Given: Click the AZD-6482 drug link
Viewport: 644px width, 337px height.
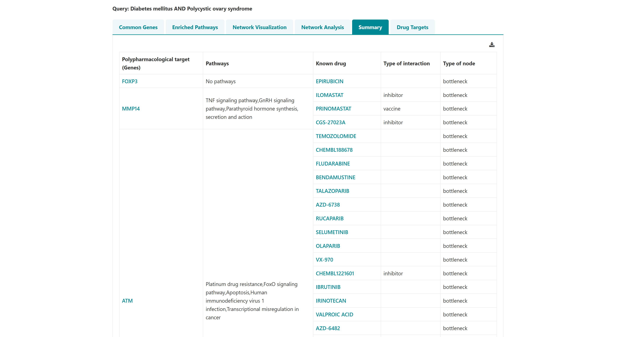Looking at the screenshot, I should 328,328.
